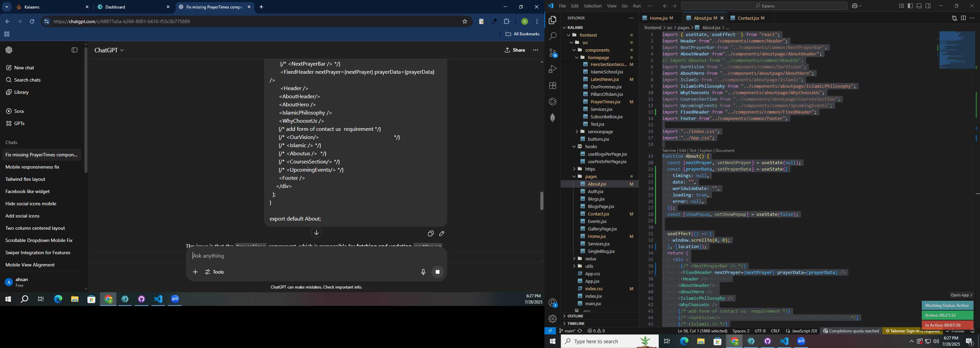The height and width of the screenshot is (348, 980).
Task: Open the Run menu in VS Code
Action: [x=637, y=6]
